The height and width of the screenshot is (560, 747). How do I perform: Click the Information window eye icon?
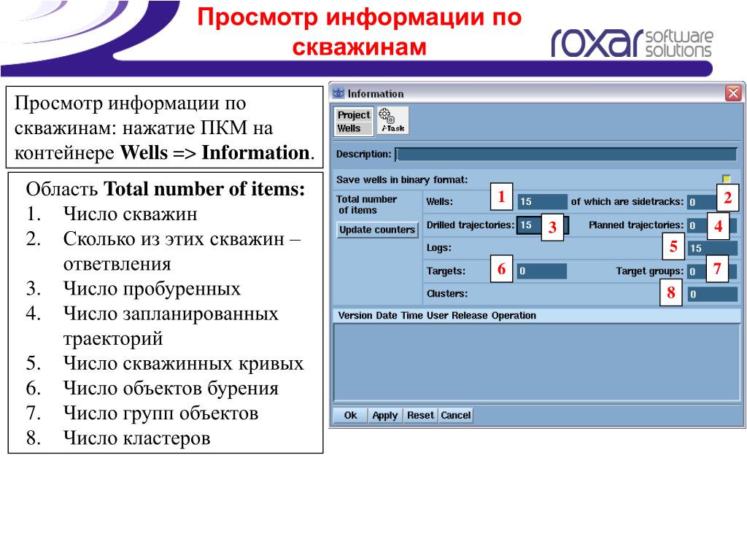(x=338, y=93)
